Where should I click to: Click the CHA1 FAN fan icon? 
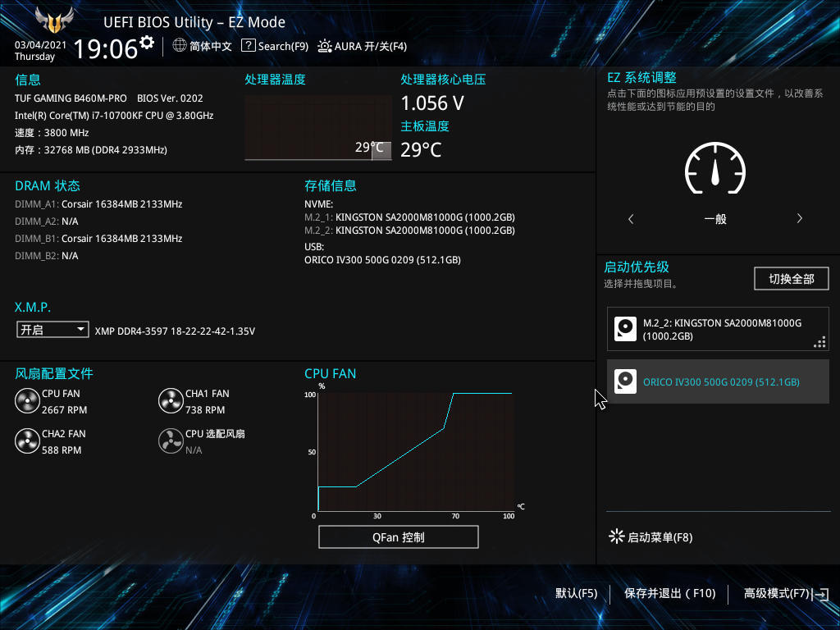point(171,401)
